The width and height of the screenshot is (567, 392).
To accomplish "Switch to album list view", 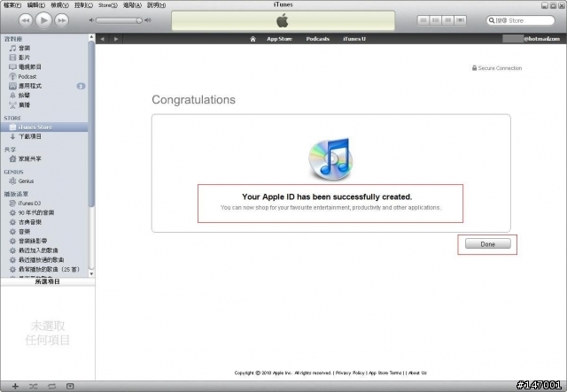I will tap(435, 20).
